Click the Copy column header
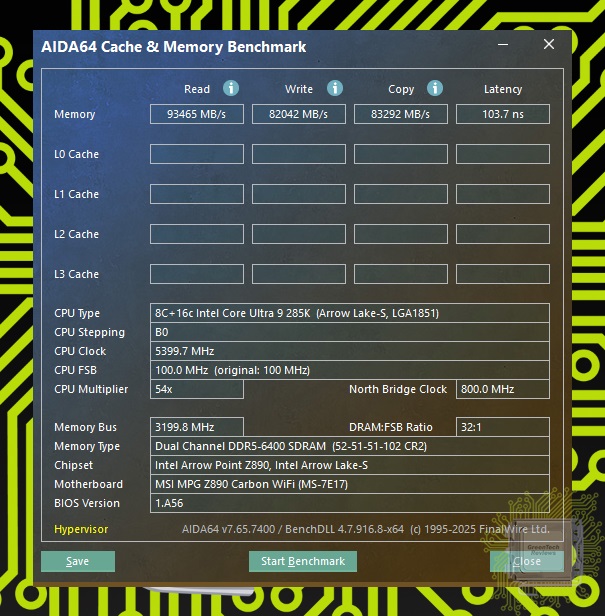The width and height of the screenshot is (605, 616). (x=401, y=90)
